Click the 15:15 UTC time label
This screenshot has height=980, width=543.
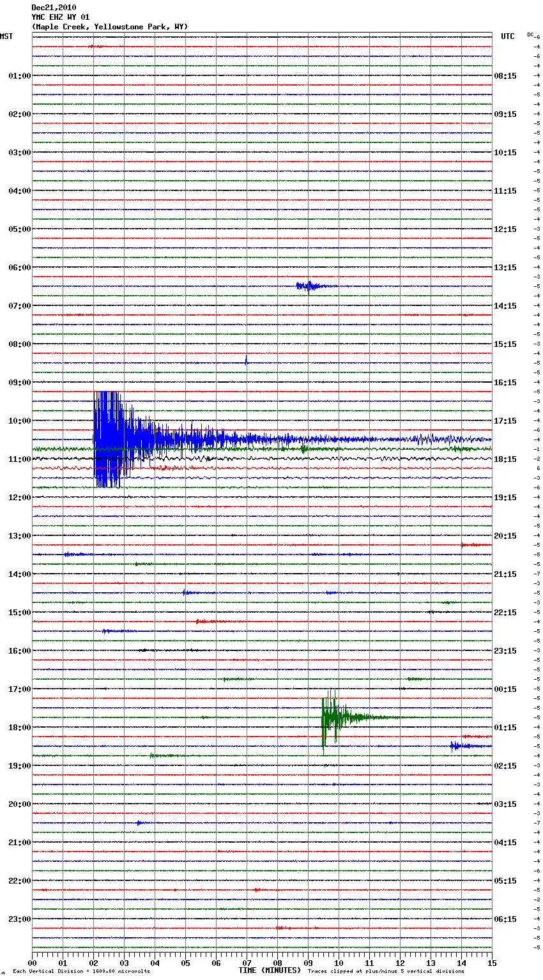click(x=505, y=344)
